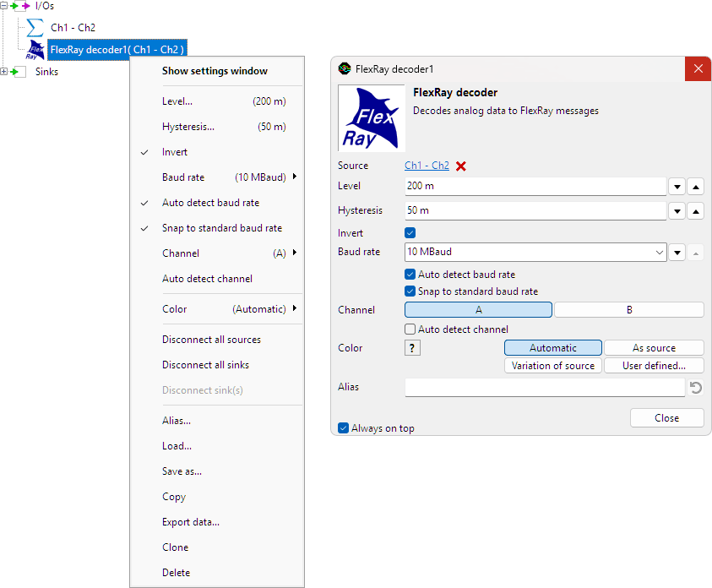Choose Copy in the context menu
This screenshot has width=712, height=588.
pyautogui.click(x=217, y=497)
